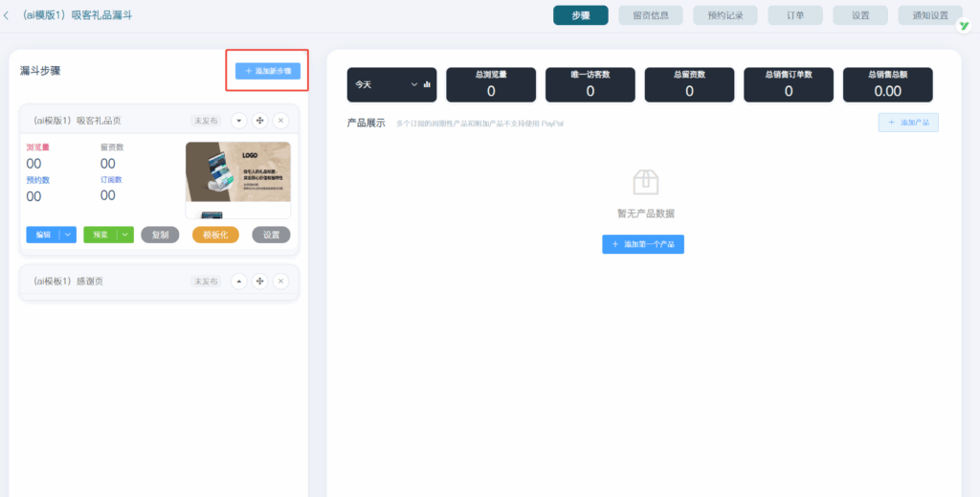Click the orange 模板化 button
The width and height of the screenshot is (980, 497).
[x=215, y=235]
